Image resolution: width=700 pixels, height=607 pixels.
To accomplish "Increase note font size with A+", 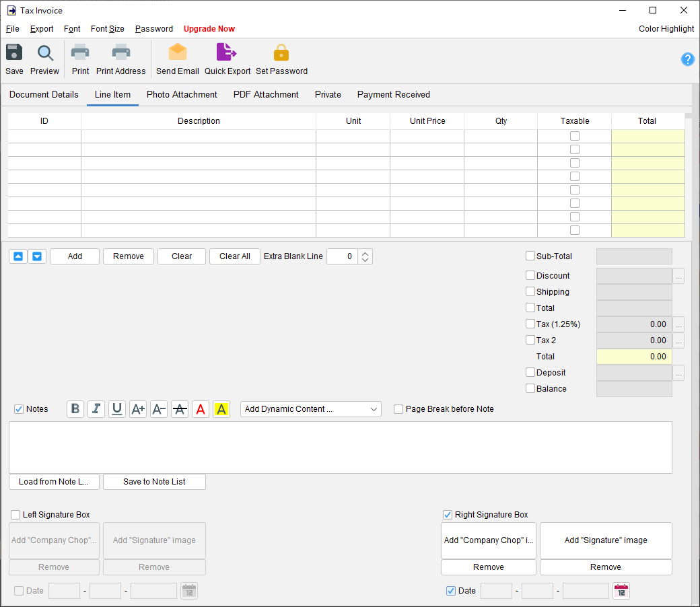I will [x=138, y=409].
